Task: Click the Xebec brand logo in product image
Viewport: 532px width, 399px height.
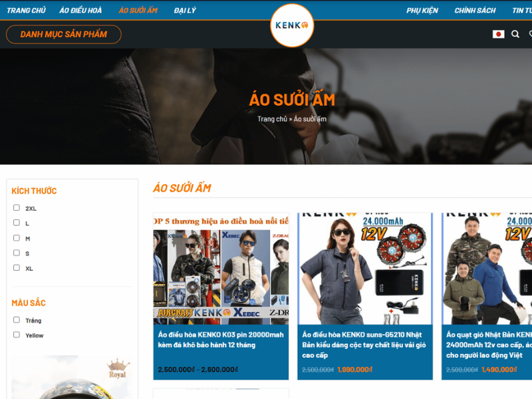Action: point(246,311)
